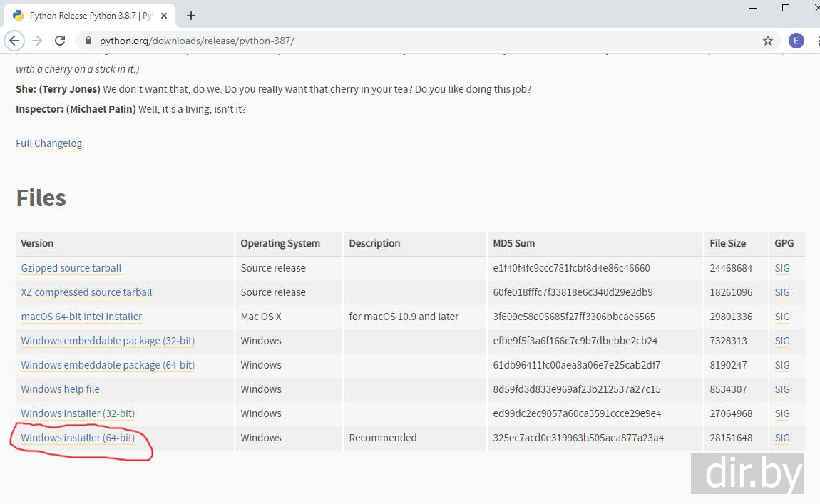Click the padlock site info icon
This screenshot has width=820, height=504.
coord(88,41)
